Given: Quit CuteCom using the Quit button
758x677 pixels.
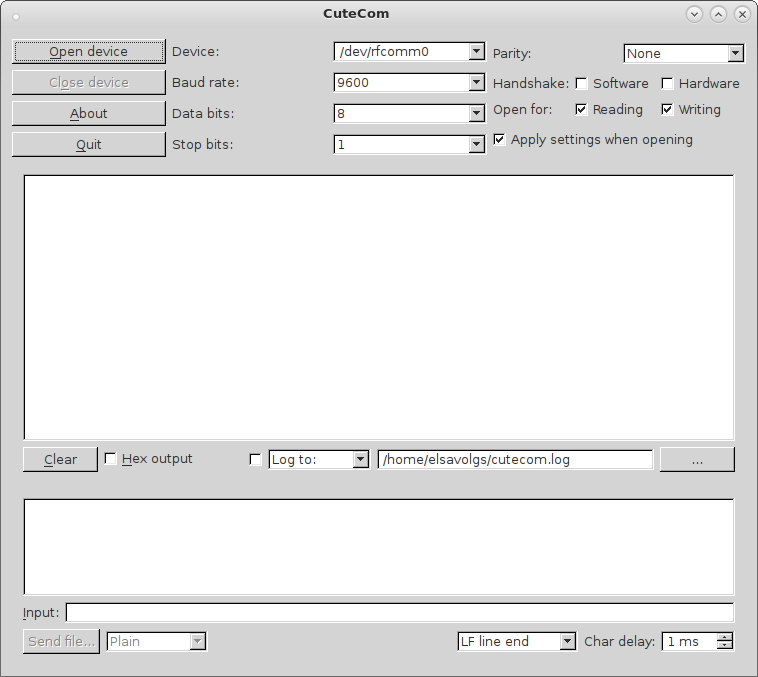Looking at the screenshot, I should point(88,144).
